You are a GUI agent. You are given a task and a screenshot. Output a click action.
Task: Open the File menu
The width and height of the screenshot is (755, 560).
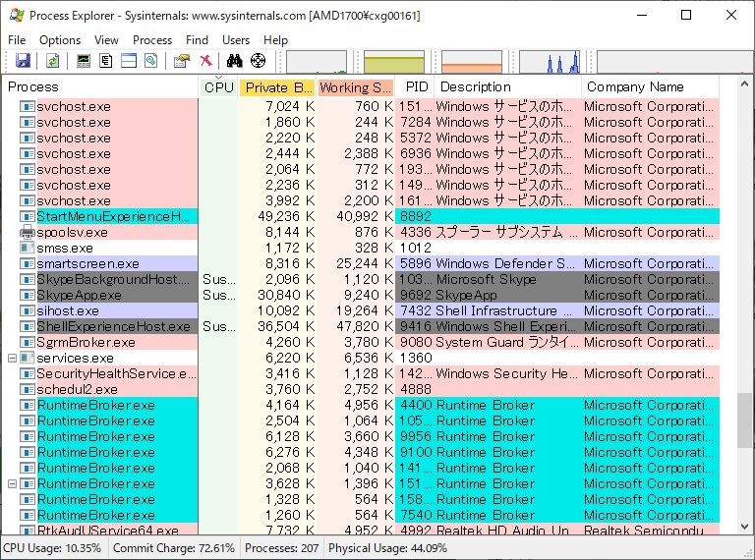coord(17,40)
